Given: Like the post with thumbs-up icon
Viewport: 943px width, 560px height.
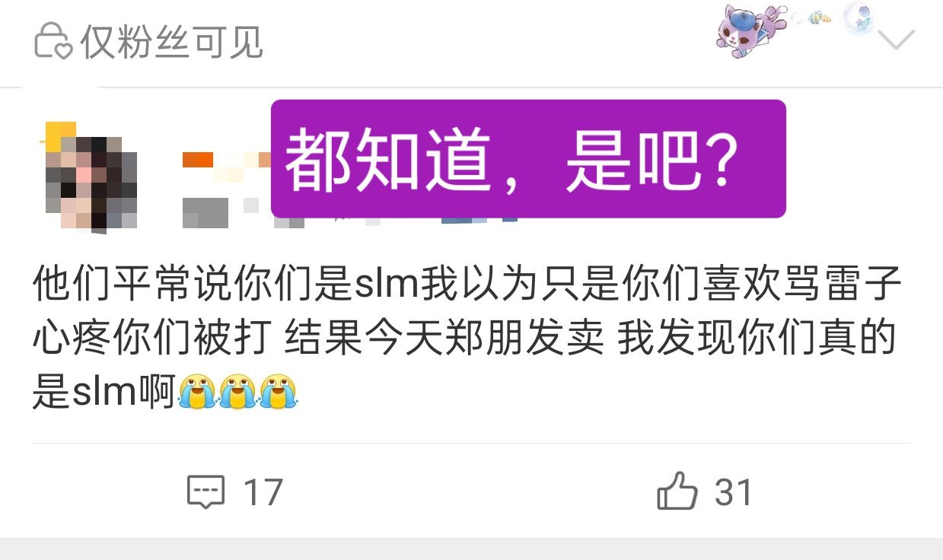Looking at the screenshot, I should pyautogui.click(x=677, y=491).
